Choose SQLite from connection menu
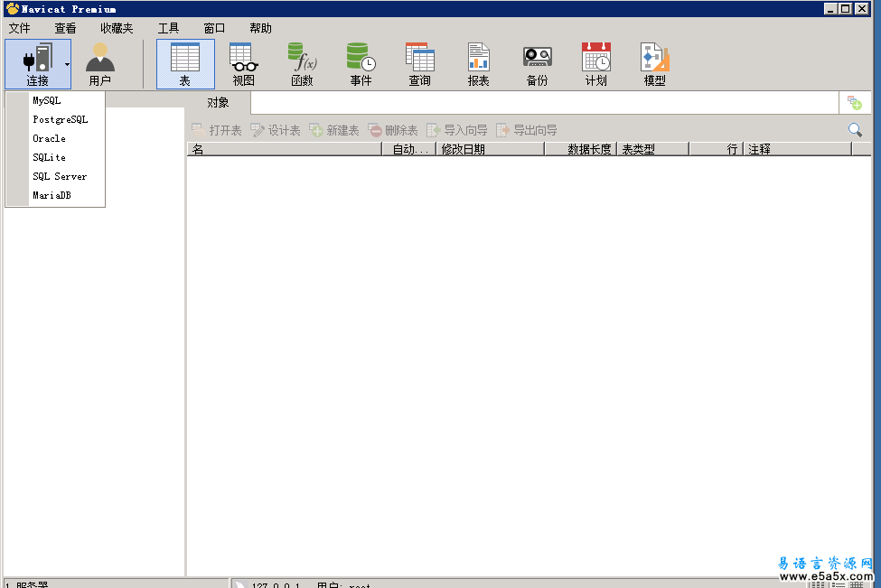This screenshot has width=881, height=588. pyautogui.click(x=55, y=158)
